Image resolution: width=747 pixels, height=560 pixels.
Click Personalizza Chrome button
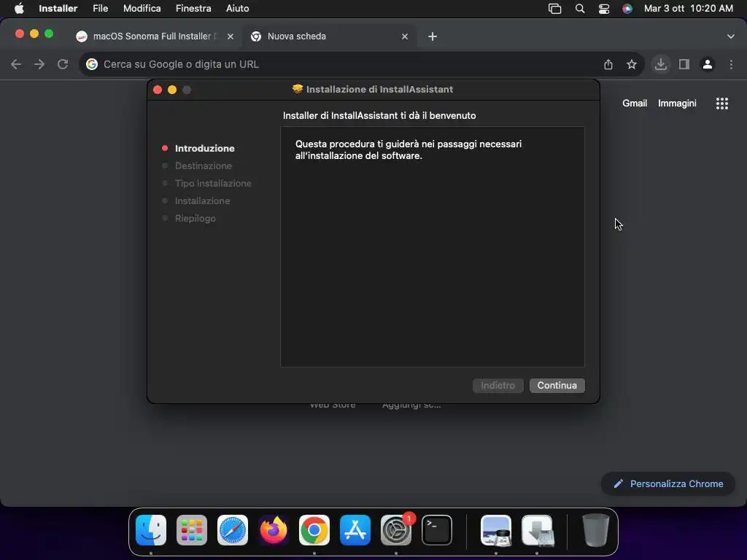(668, 484)
